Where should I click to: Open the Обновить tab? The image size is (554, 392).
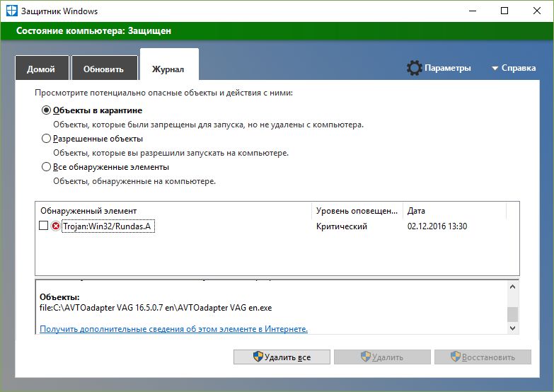[103, 69]
